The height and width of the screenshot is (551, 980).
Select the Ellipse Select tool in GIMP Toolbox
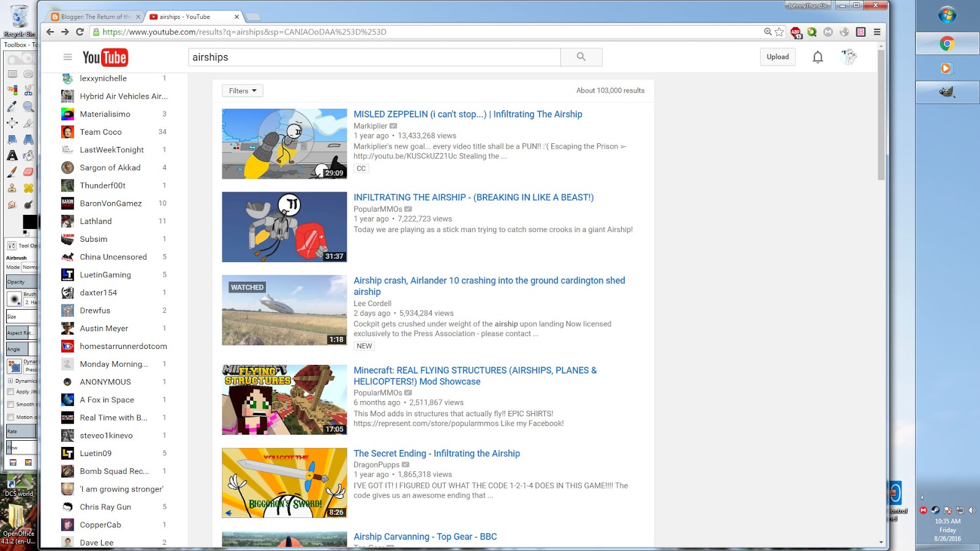tap(28, 74)
